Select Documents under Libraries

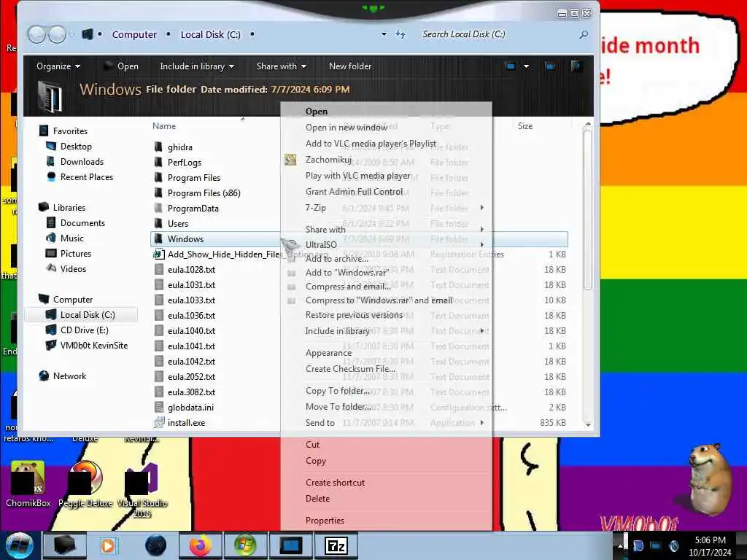pyautogui.click(x=82, y=223)
